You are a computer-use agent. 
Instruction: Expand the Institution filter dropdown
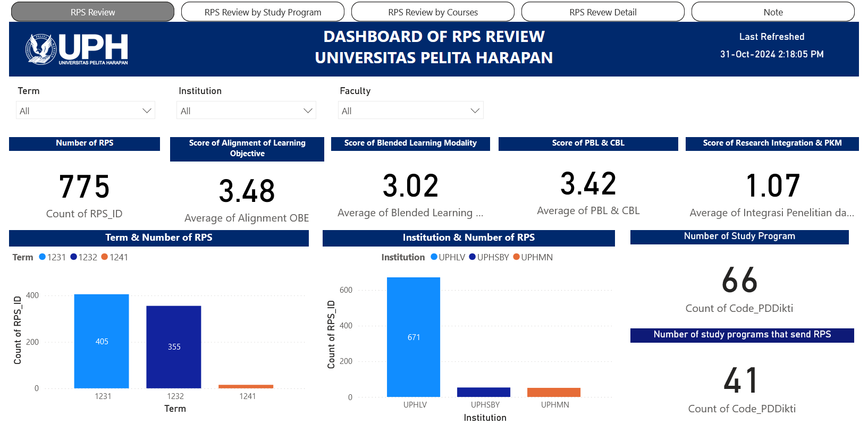[246, 111]
